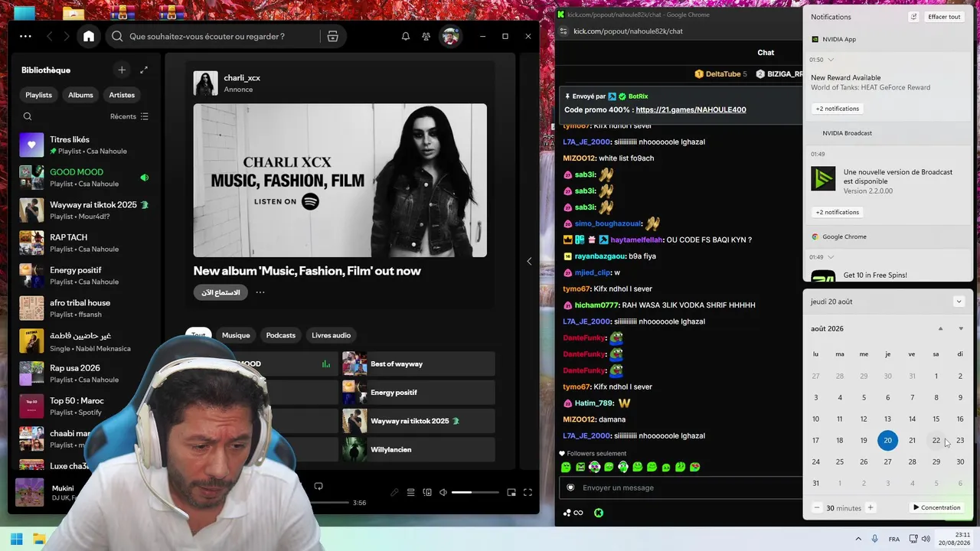Create a new playlist with plus icon
Viewport: 980px width, 551px height.
click(x=122, y=70)
